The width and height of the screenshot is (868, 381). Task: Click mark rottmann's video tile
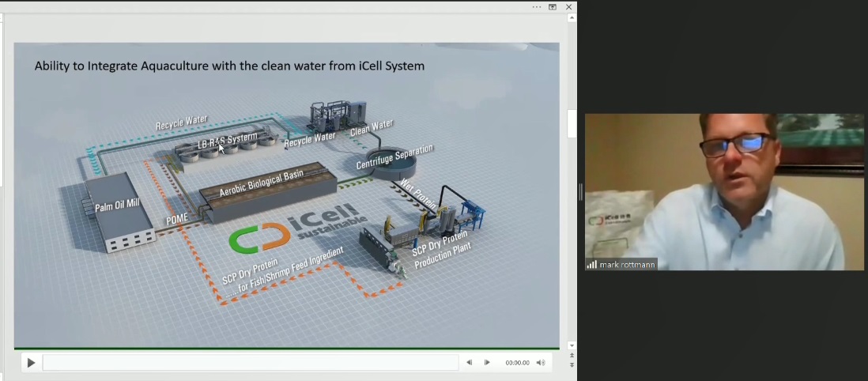724,191
